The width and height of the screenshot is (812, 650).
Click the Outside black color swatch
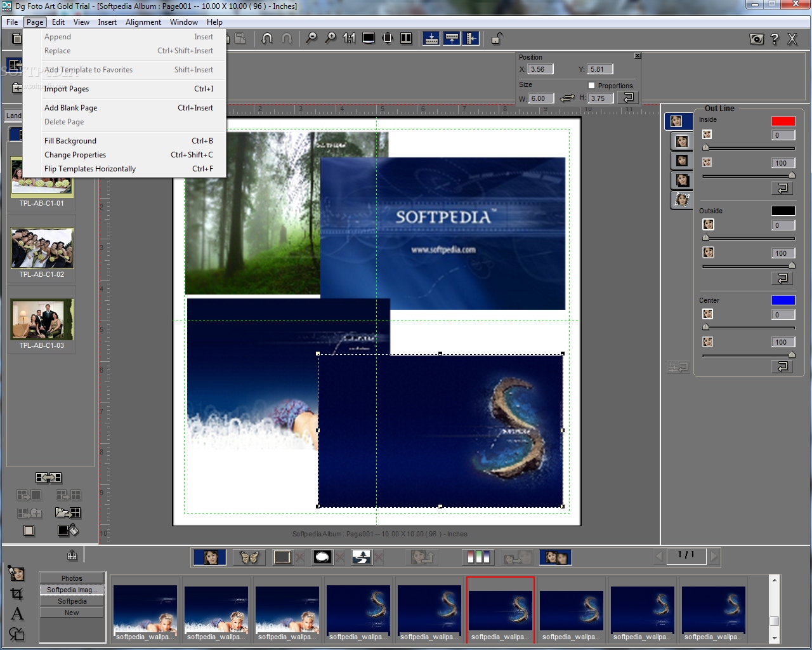(783, 211)
